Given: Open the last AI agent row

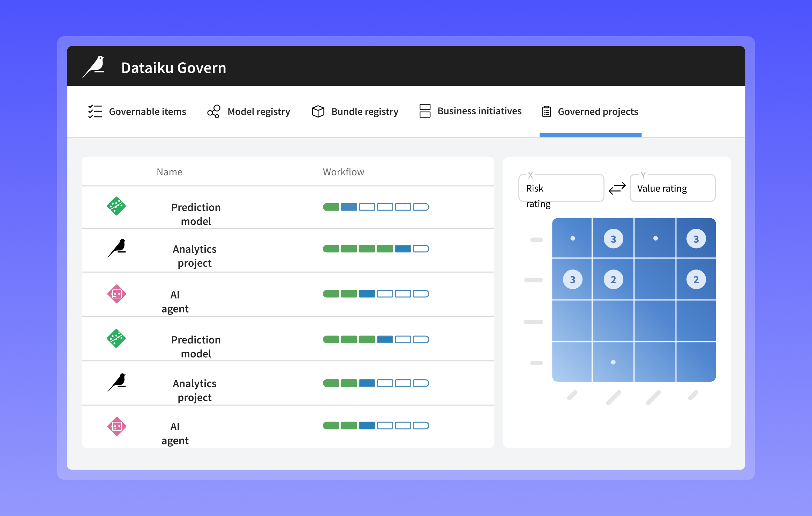Looking at the screenshot, I should (175, 433).
